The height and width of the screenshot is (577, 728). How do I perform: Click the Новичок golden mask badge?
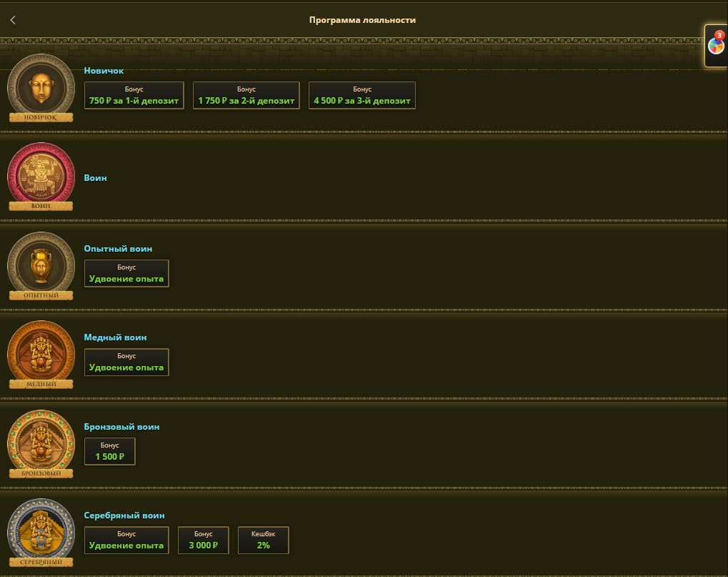point(41,87)
